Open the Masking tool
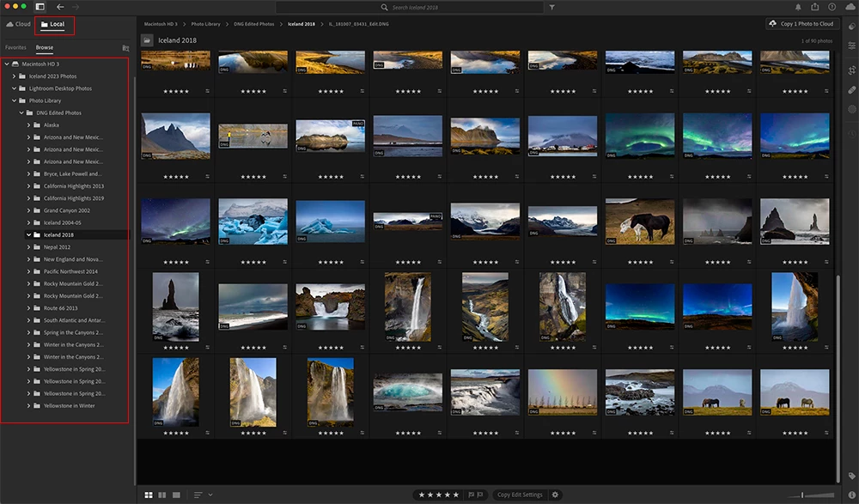The height and width of the screenshot is (504, 859). (851, 108)
